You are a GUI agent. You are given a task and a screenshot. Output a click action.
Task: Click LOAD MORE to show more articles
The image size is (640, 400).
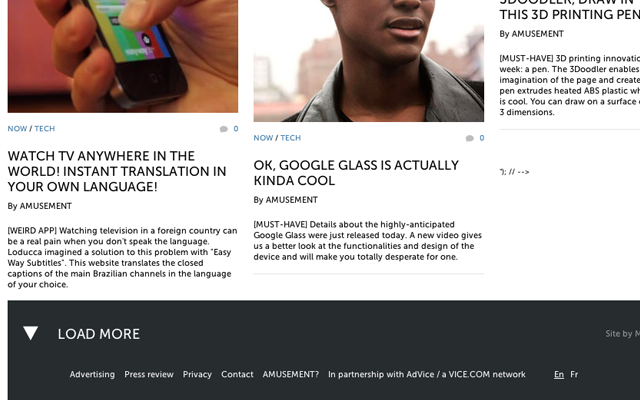[x=99, y=334]
